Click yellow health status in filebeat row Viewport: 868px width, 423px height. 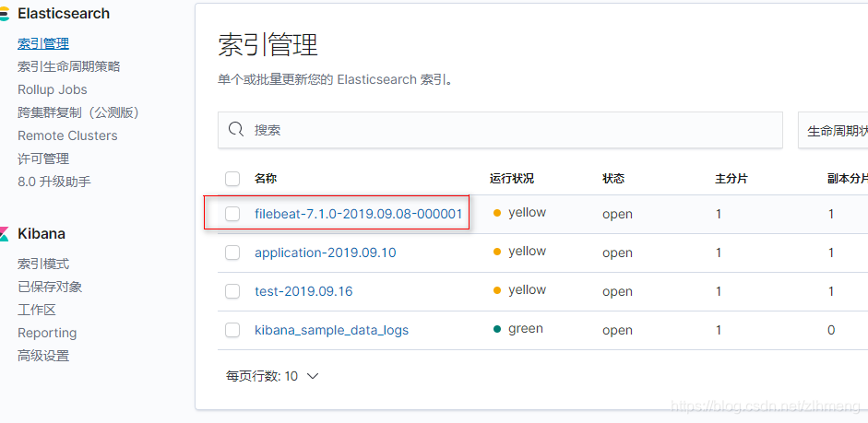pyautogui.click(x=519, y=212)
